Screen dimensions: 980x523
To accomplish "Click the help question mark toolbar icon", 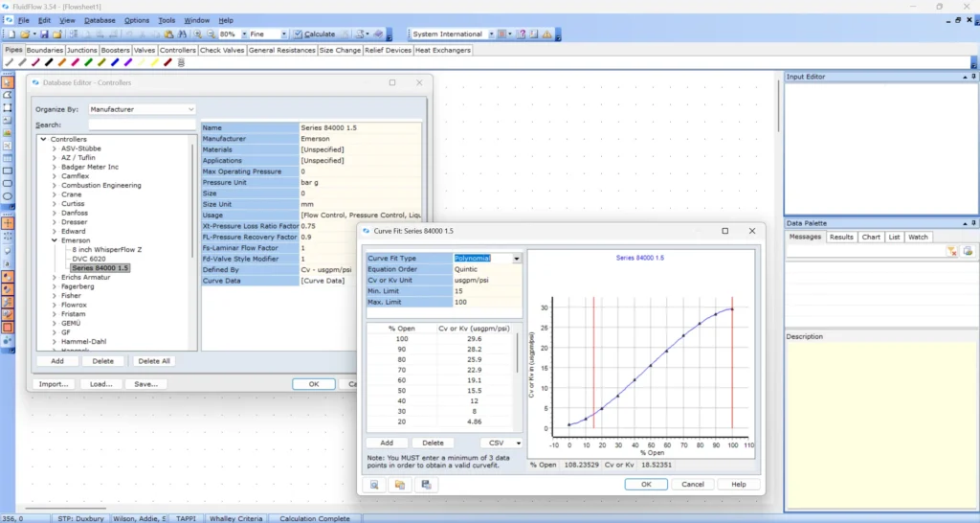I will (x=521, y=34).
